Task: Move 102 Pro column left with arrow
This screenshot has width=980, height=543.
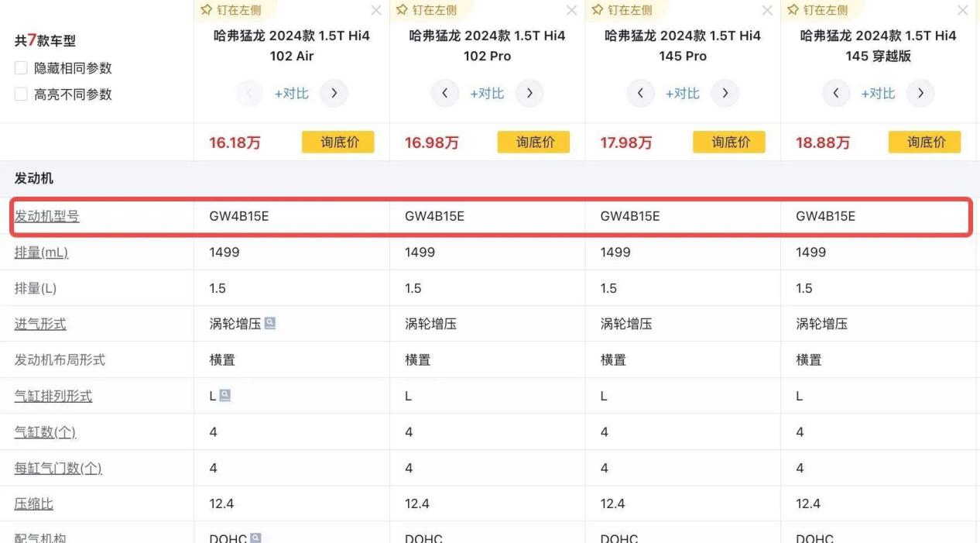Action: [445, 93]
